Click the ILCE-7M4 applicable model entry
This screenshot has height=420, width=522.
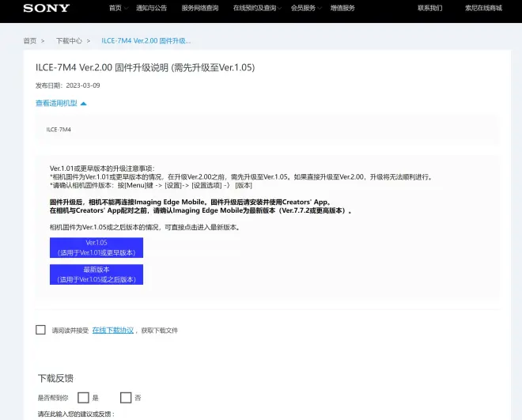(59, 129)
